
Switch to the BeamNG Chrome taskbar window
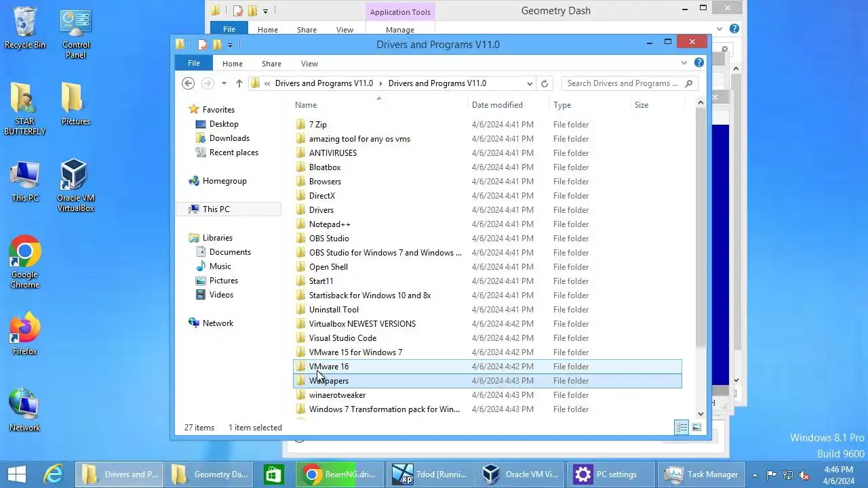339,474
